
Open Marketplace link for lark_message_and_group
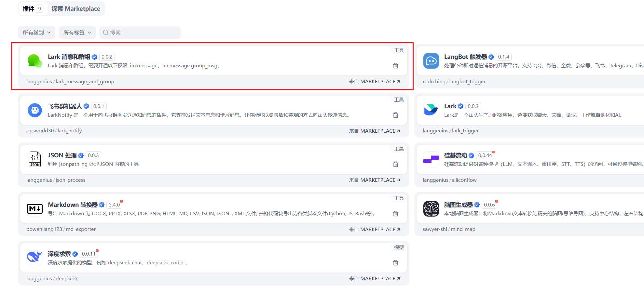click(x=375, y=82)
